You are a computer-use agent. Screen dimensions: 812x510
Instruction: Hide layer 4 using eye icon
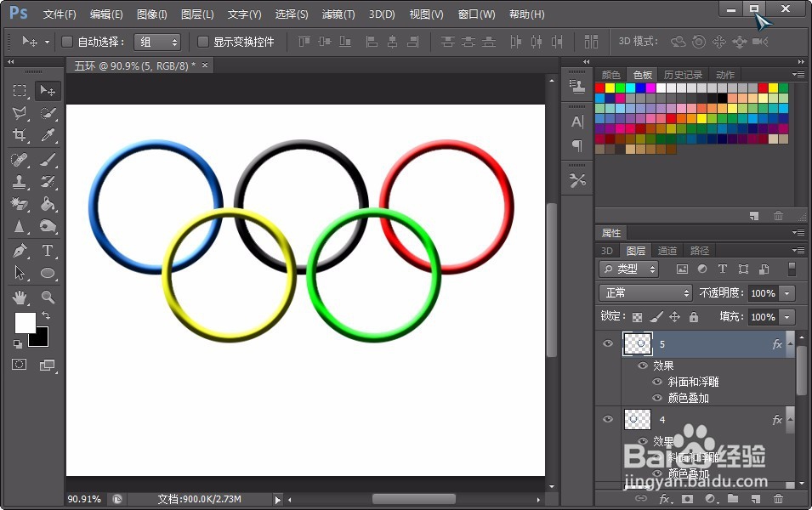pyautogui.click(x=608, y=419)
